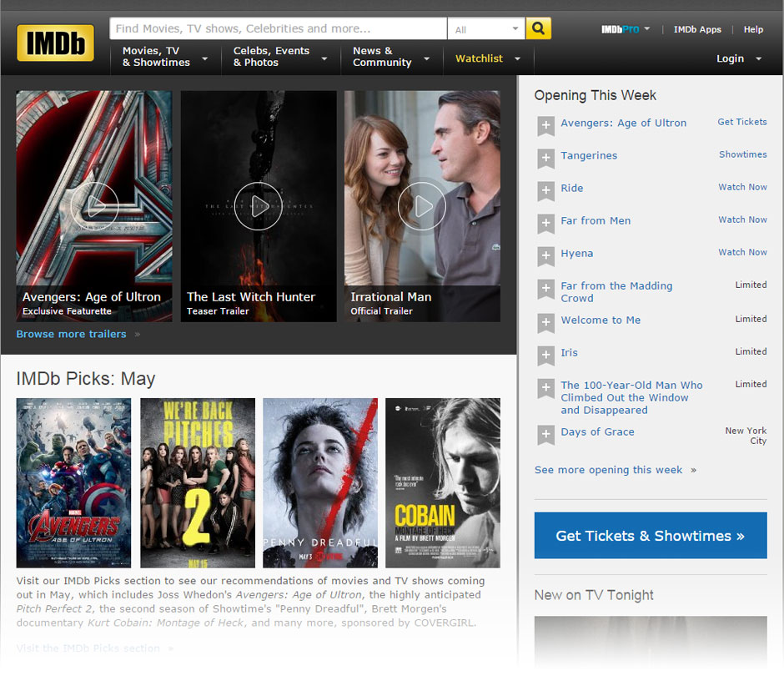The height and width of the screenshot is (676, 784).
Task: Click Get Tickets & Showtimes button
Action: (x=651, y=535)
